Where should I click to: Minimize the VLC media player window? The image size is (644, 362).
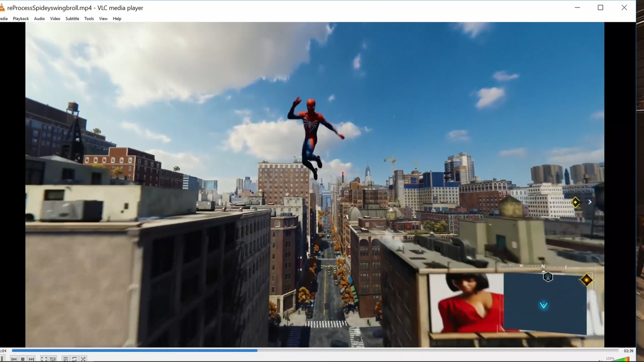pos(577,8)
